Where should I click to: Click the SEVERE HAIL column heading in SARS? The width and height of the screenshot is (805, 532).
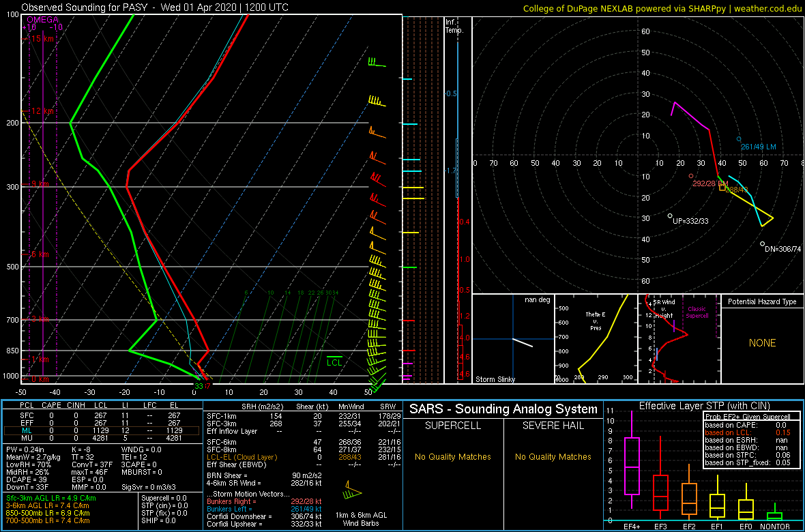pos(553,426)
